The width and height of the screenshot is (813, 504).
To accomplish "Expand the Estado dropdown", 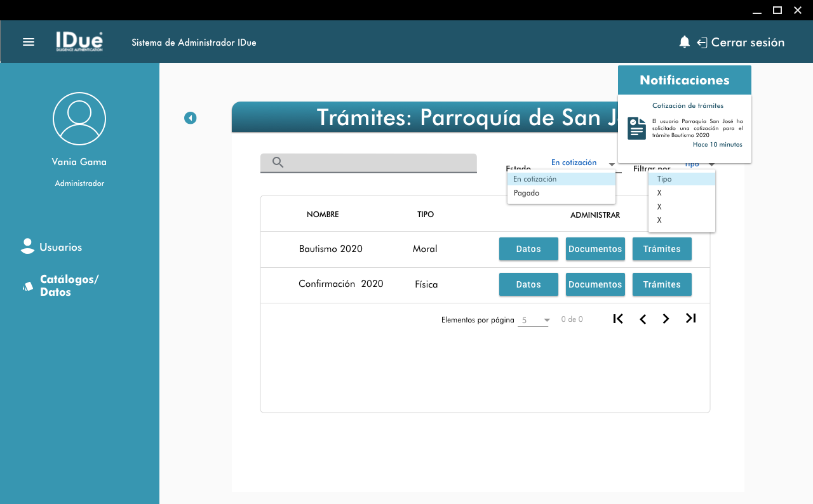I will tap(612, 164).
